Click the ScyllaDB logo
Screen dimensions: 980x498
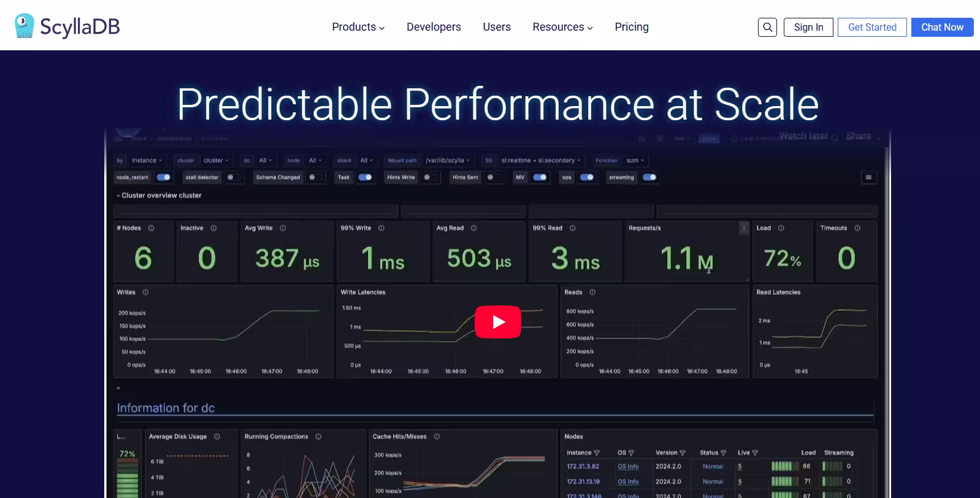click(67, 26)
